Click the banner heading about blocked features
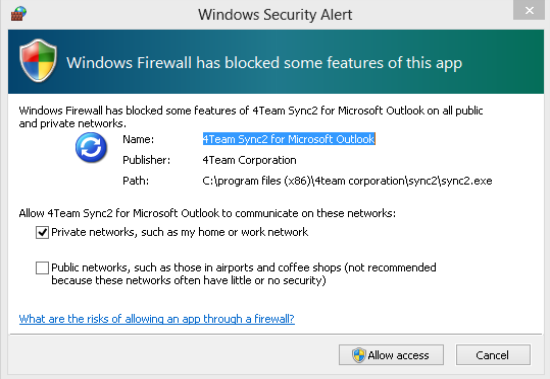Screen dimensions: 550x379 coord(264,63)
